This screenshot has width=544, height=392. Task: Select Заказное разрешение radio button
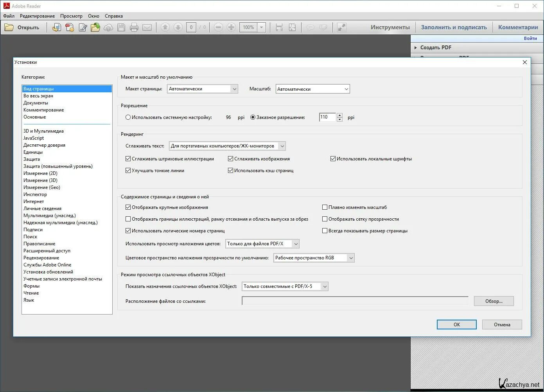pyautogui.click(x=253, y=117)
